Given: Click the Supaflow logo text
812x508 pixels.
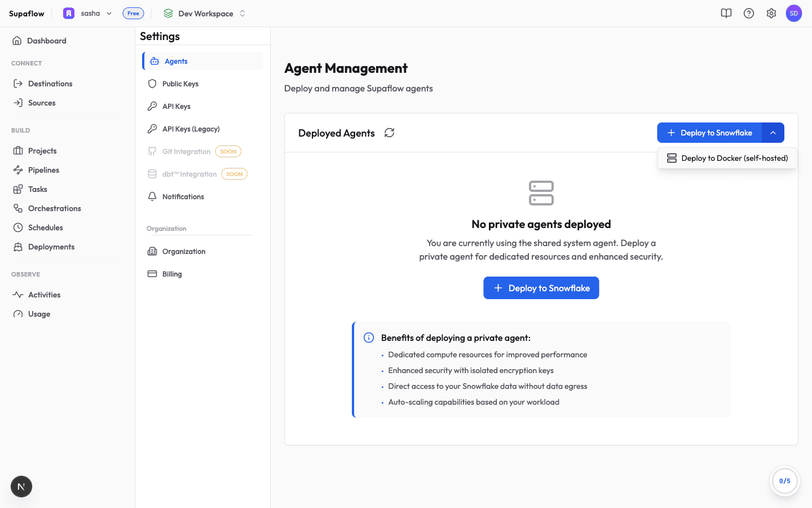Looking at the screenshot, I should pyautogui.click(x=27, y=14).
